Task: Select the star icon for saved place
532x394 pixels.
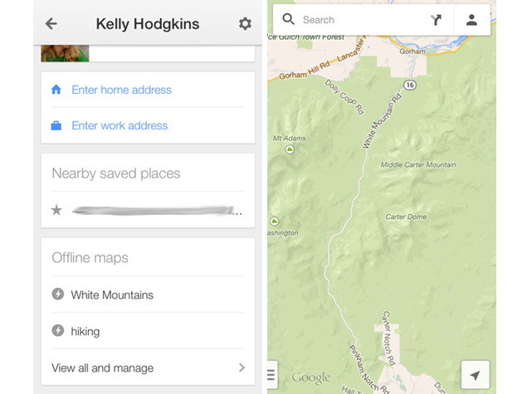Action: 56,210
